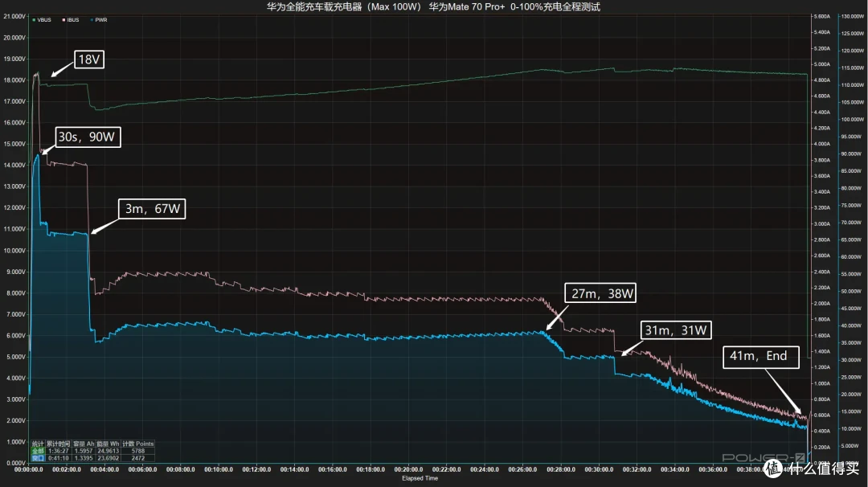868x487 pixels.
Task: Click the Elapsed Time axis label
Action: (420, 478)
